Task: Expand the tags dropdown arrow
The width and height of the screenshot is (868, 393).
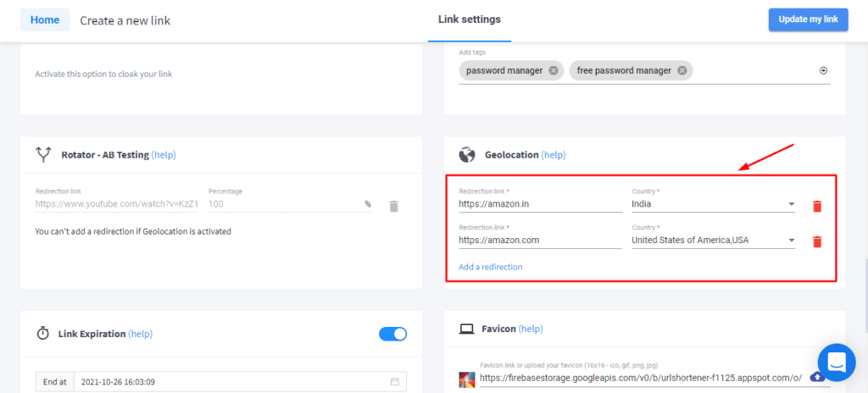Action: [x=823, y=71]
